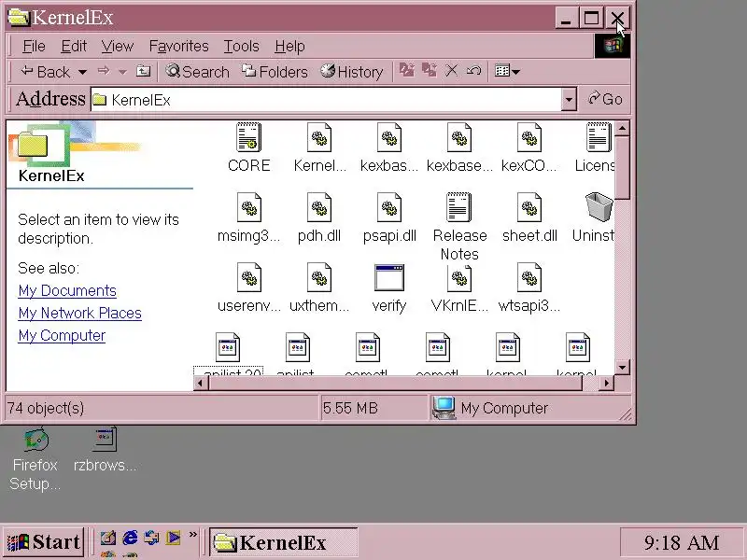Screen dimensions: 747x560
Task: Expand the Quick Launch overflow chevron
Action: tap(193, 534)
